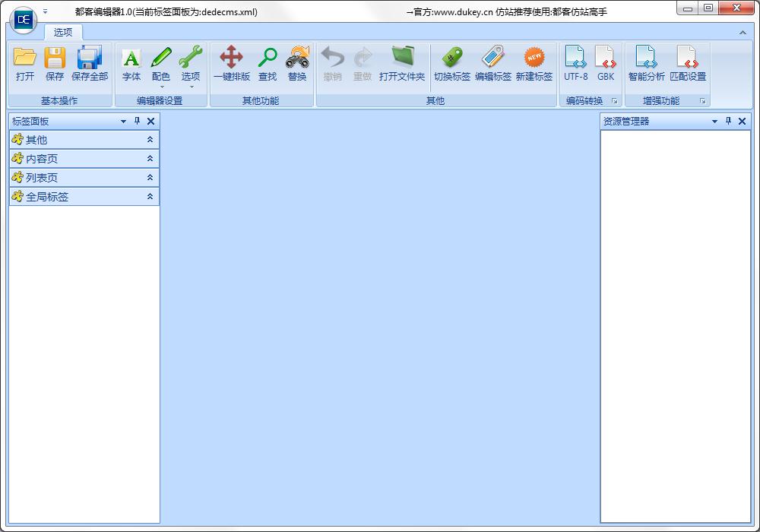Open the 字体 font settings
The width and height of the screenshot is (760, 532).
click(x=131, y=64)
